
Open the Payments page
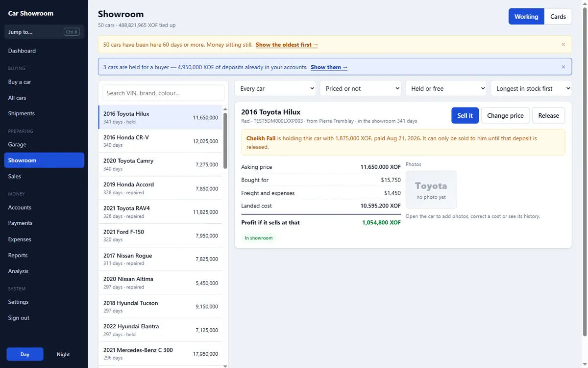pyautogui.click(x=44, y=223)
